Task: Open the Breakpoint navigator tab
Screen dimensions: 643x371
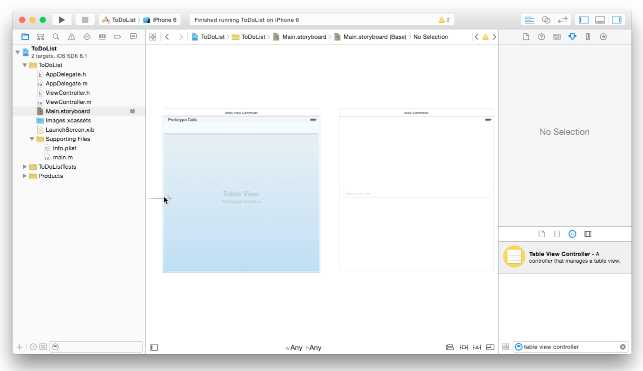Action: tap(118, 36)
